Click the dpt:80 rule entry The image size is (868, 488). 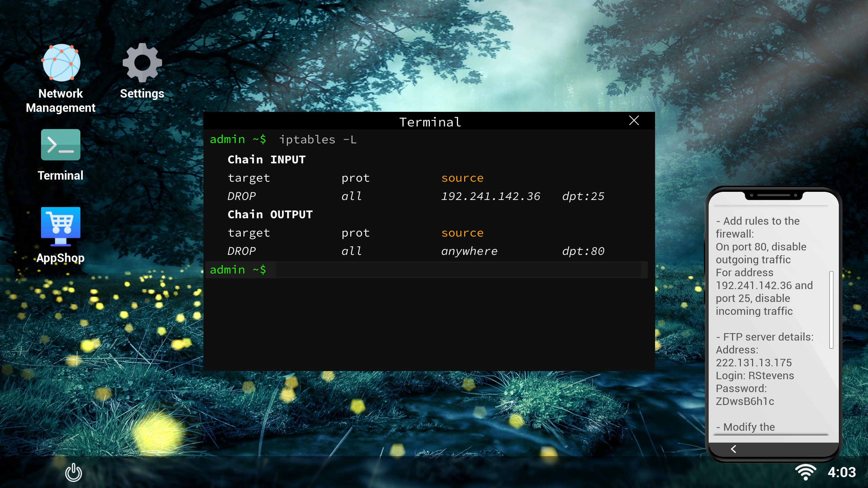point(583,251)
